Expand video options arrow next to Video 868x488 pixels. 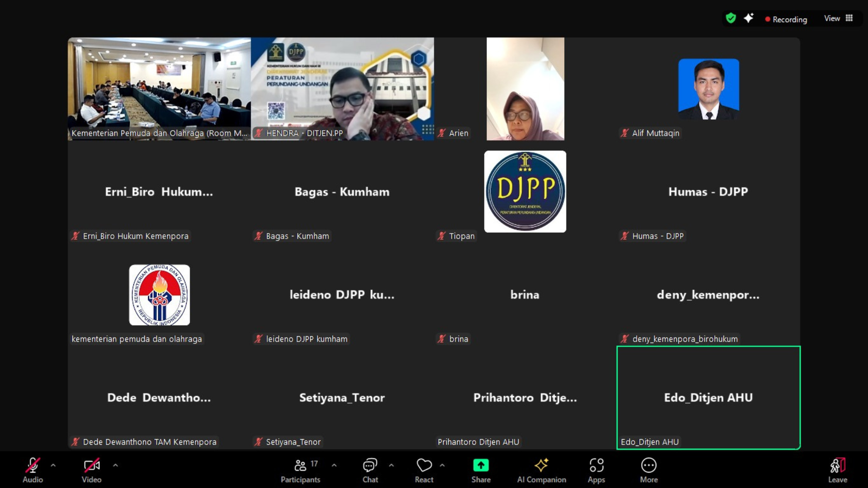(x=115, y=465)
